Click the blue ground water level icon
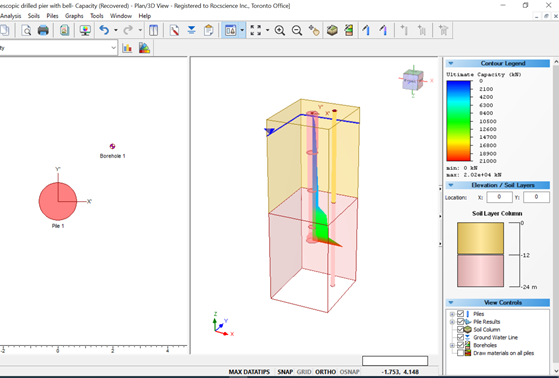 click(x=191, y=30)
